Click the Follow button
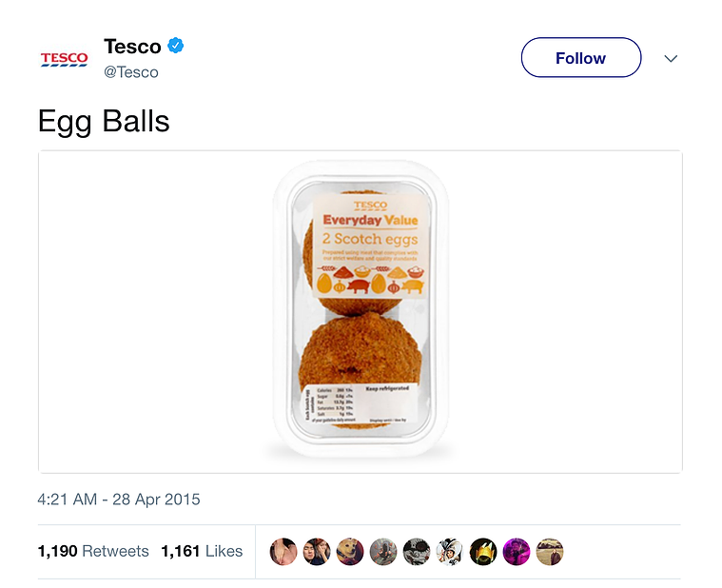This screenshot has width=722, height=588. click(x=581, y=57)
